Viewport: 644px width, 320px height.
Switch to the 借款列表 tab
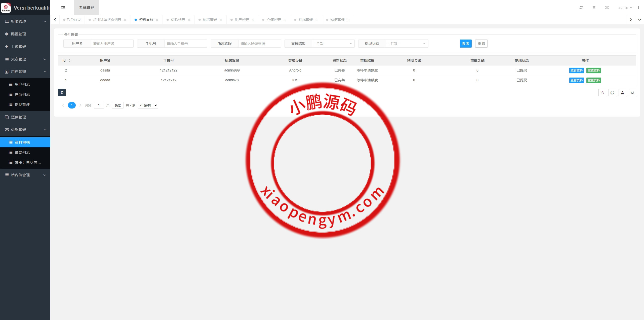(178, 20)
